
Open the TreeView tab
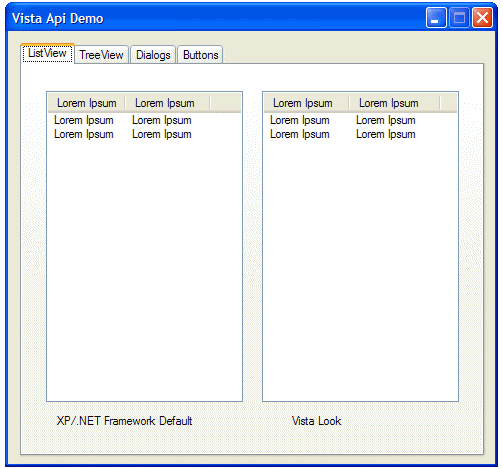point(101,55)
